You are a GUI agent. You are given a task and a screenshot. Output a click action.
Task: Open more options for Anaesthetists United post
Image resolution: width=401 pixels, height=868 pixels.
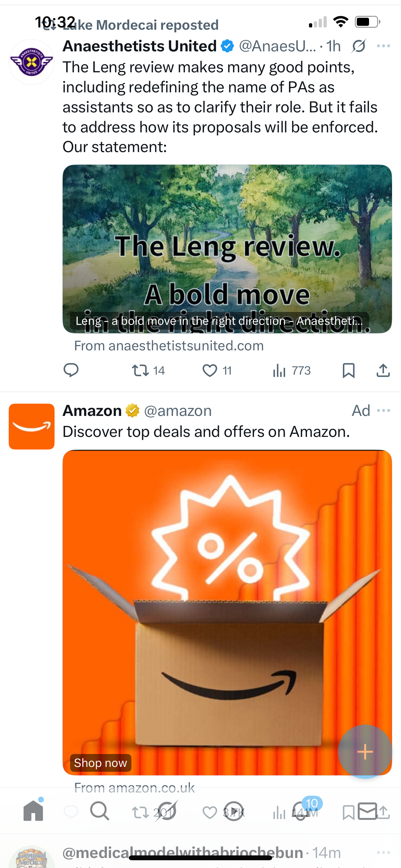pyautogui.click(x=384, y=46)
